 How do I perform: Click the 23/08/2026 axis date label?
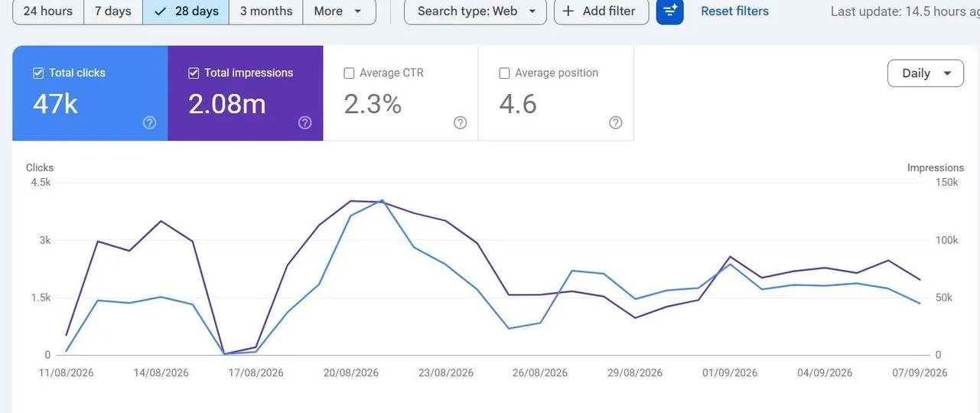pos(446,373)
